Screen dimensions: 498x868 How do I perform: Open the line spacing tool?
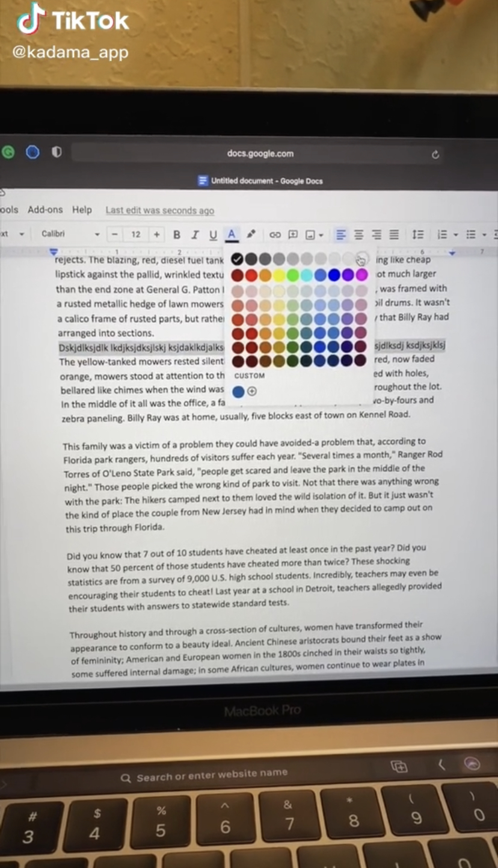[418, 235]
